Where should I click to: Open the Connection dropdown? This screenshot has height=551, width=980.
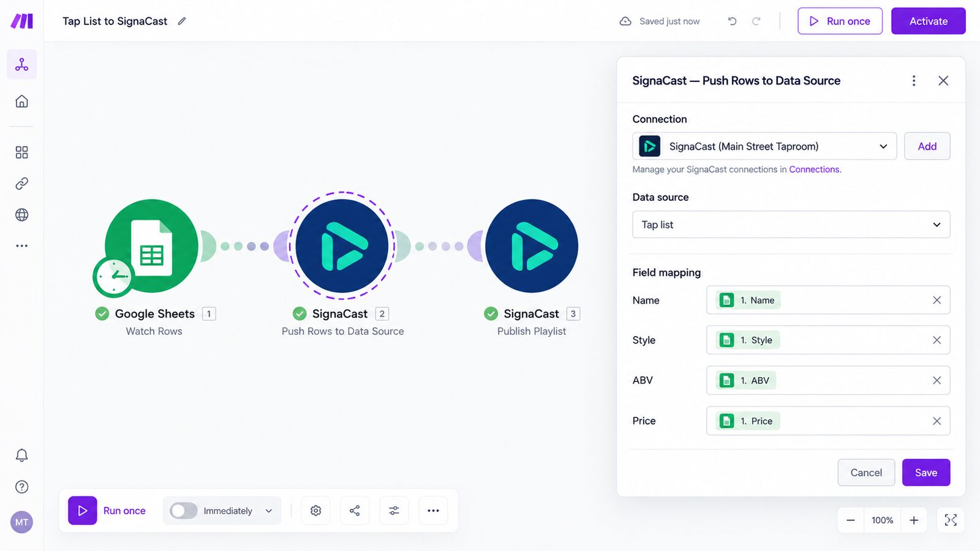764,146
